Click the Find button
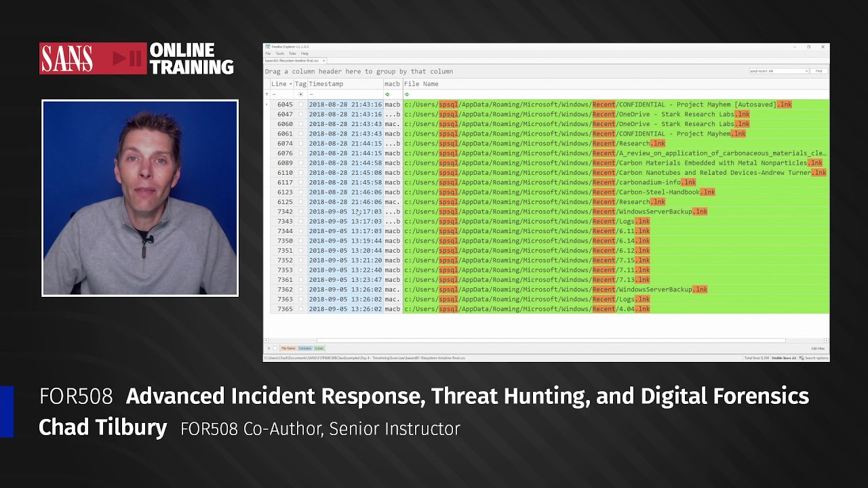The image size is (868, 488). [818, 70]
